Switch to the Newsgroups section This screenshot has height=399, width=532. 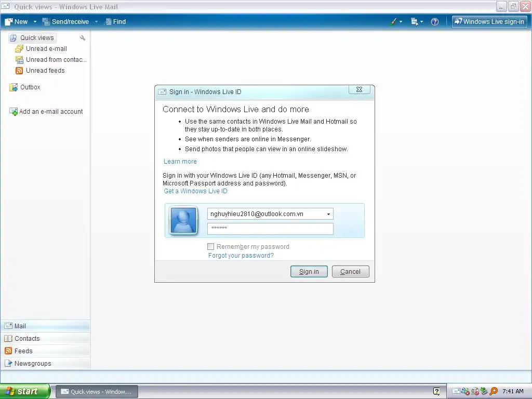(x=45, y=363)
